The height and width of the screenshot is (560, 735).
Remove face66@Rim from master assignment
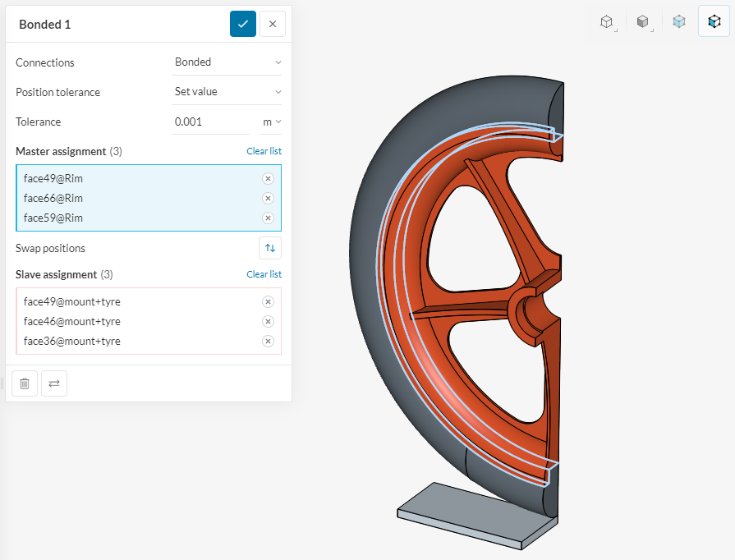268,199
